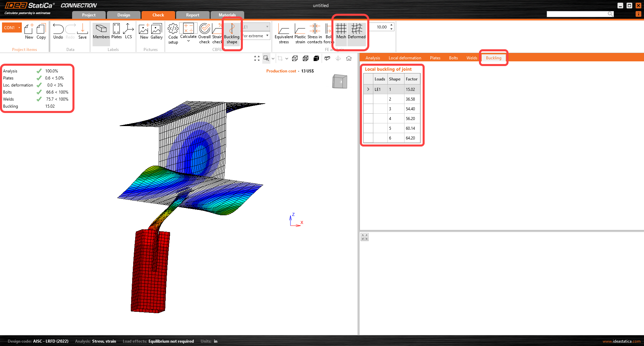Open www.ideastatica.com link

[x=622, y=341]
